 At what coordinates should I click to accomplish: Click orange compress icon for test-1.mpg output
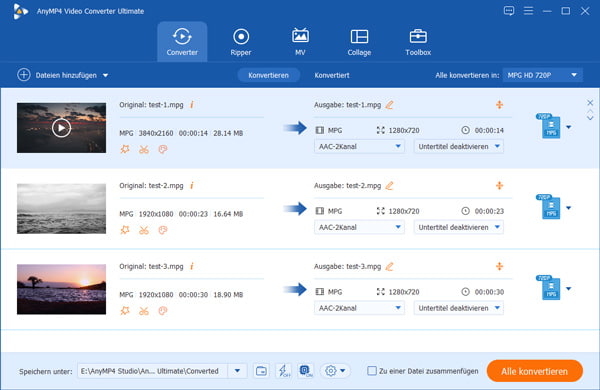click(x=499, y=104)
